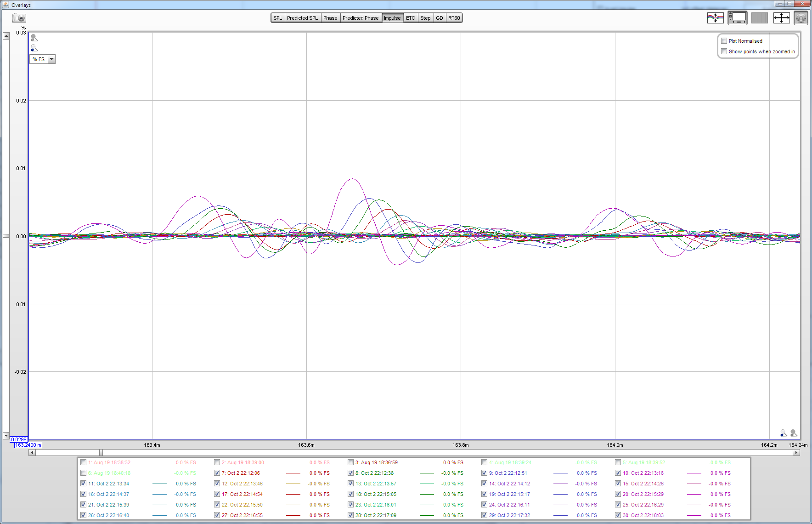Switch to the SPL tab

(277, 18)
